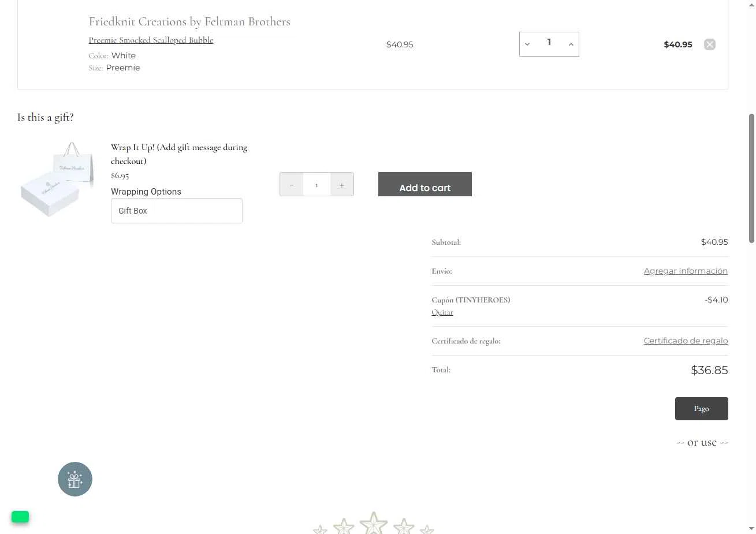Screen dimensions: 756x534
Task: Click Agregar información shipping link
Action: 686,271
